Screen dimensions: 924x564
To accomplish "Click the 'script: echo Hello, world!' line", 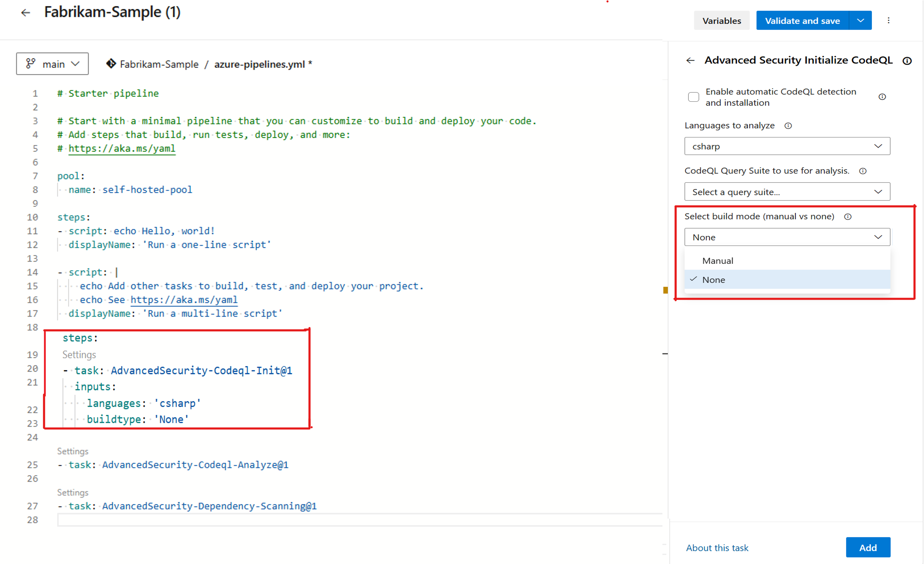I will [x=136, y=231].
